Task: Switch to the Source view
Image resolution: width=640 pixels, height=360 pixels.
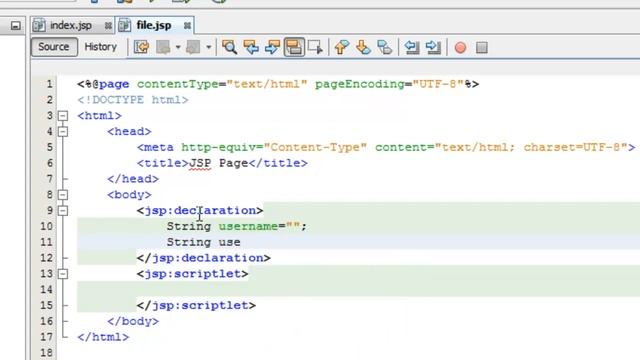Action: coord(54,47)
